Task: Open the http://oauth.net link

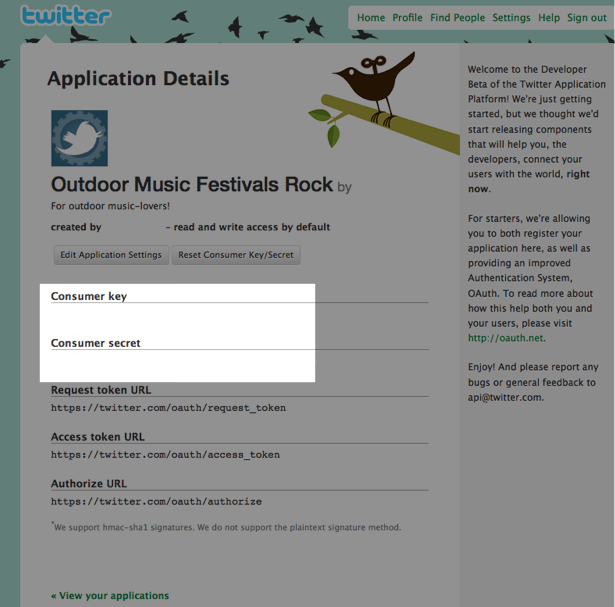Action: pyautogui.click(x=506, y=338)
